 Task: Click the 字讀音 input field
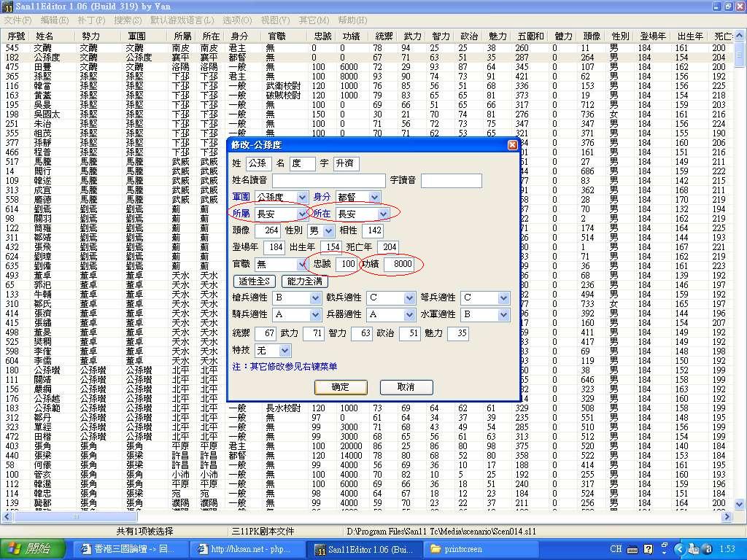451,181
